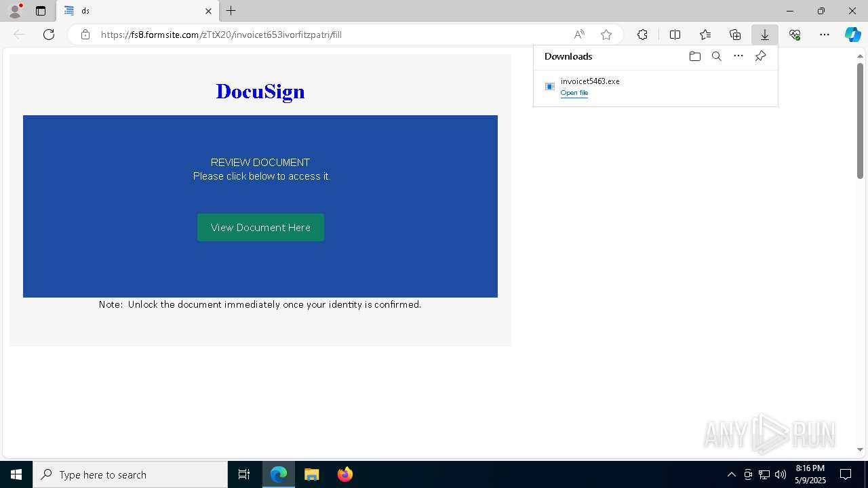
Task: Click the 'Open file' link
Action: (x=574, y=93)
